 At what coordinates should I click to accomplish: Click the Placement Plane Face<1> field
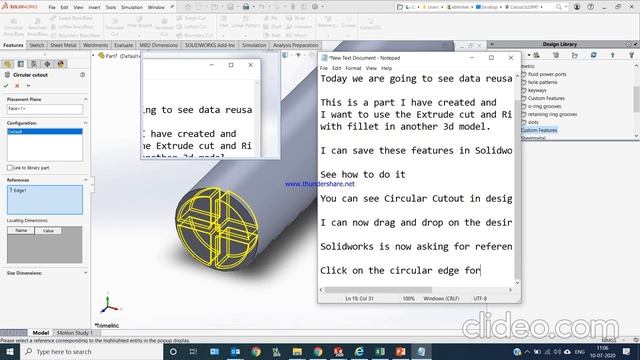[45, 109]
